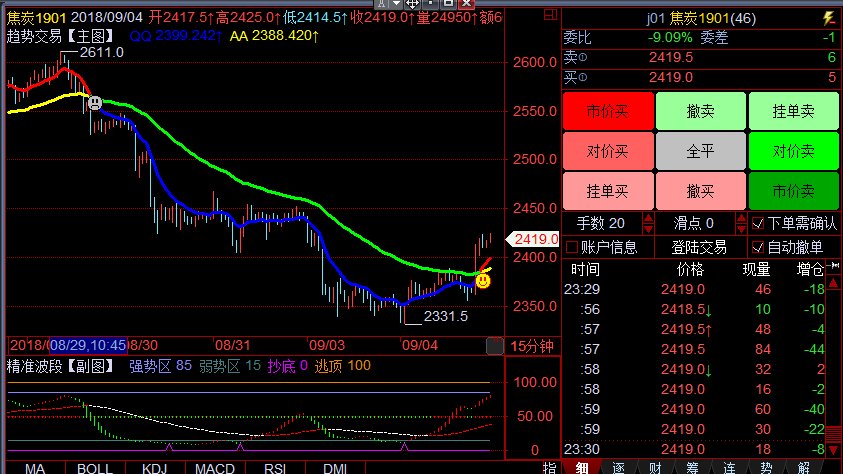Click the 2611.0 high price label

[x=102, y=53]
